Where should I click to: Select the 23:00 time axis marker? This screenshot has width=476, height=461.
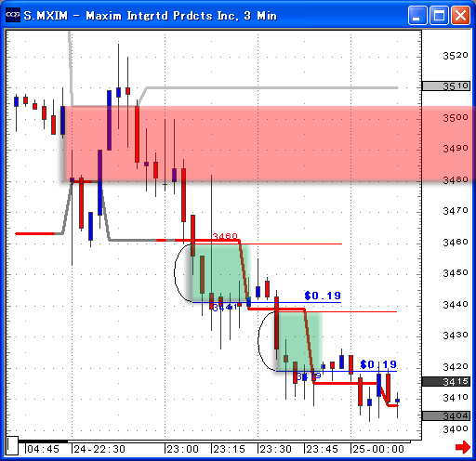[182, 449]
